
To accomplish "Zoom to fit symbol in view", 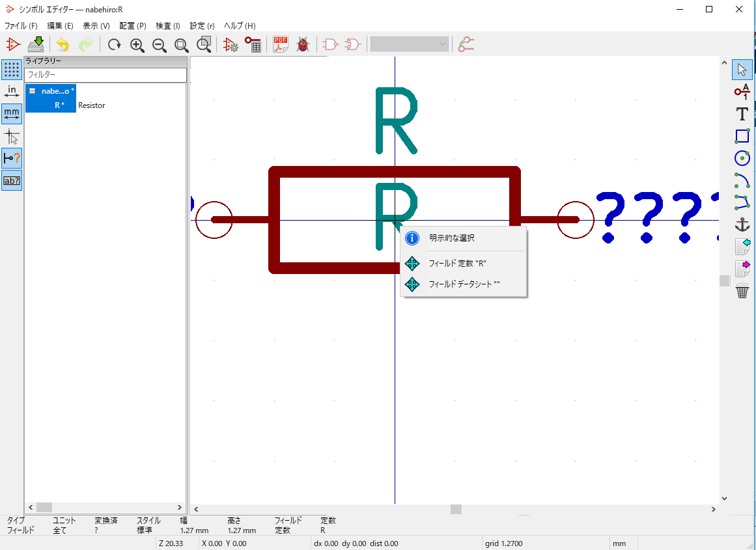I will (x=182, y=45).
